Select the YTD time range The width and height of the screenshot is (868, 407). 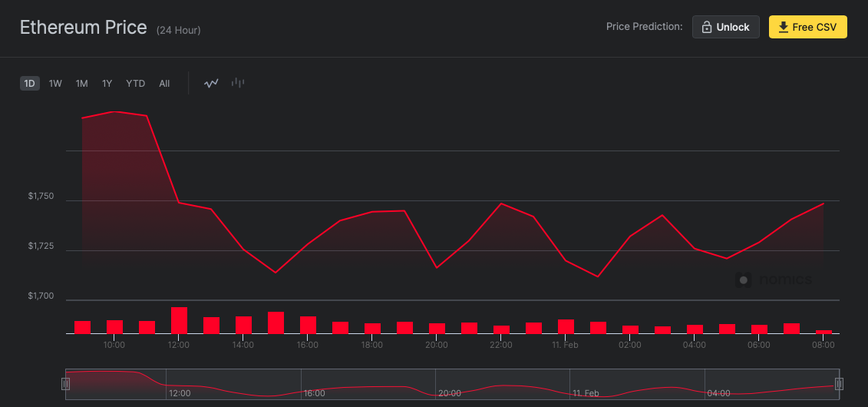click(136, 84)
